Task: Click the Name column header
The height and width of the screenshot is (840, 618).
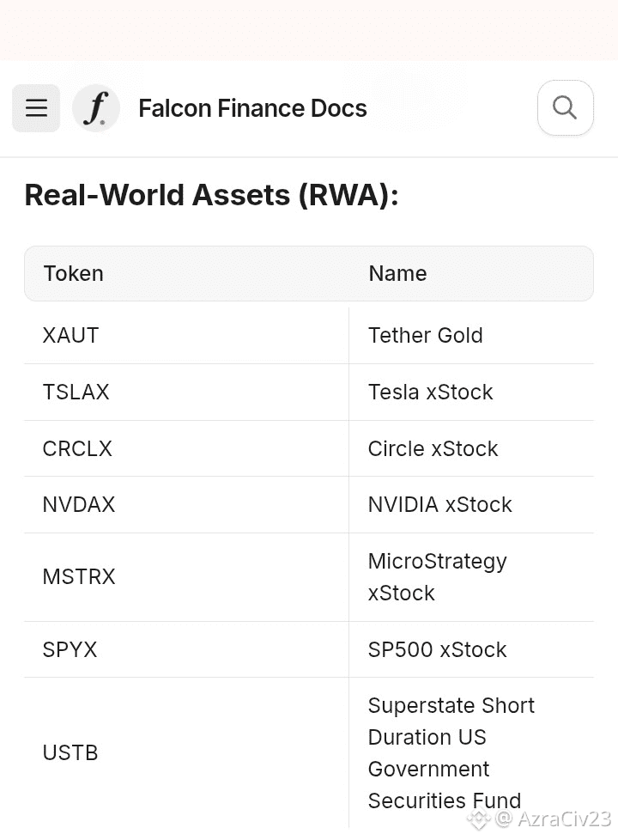Action: click(397, 273)
